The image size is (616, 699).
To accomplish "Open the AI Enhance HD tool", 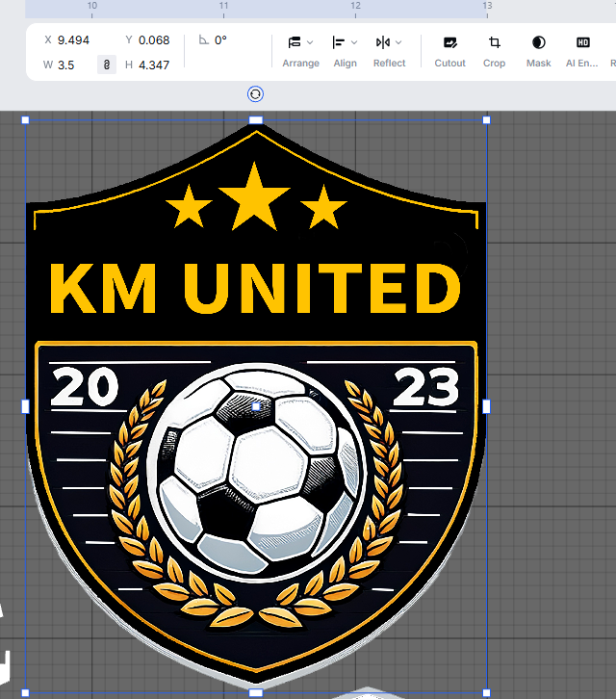I will [x=582, y=52].
